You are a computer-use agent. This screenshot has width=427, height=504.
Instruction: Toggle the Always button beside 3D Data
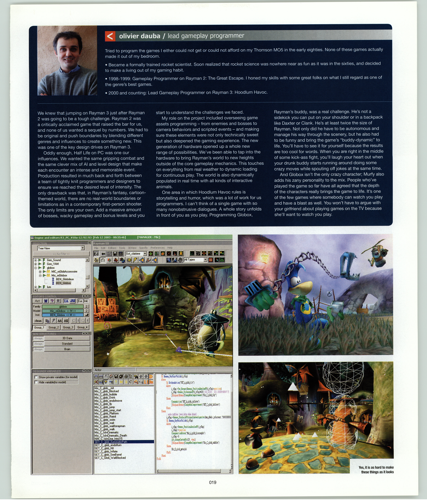[x=38, y=338]
